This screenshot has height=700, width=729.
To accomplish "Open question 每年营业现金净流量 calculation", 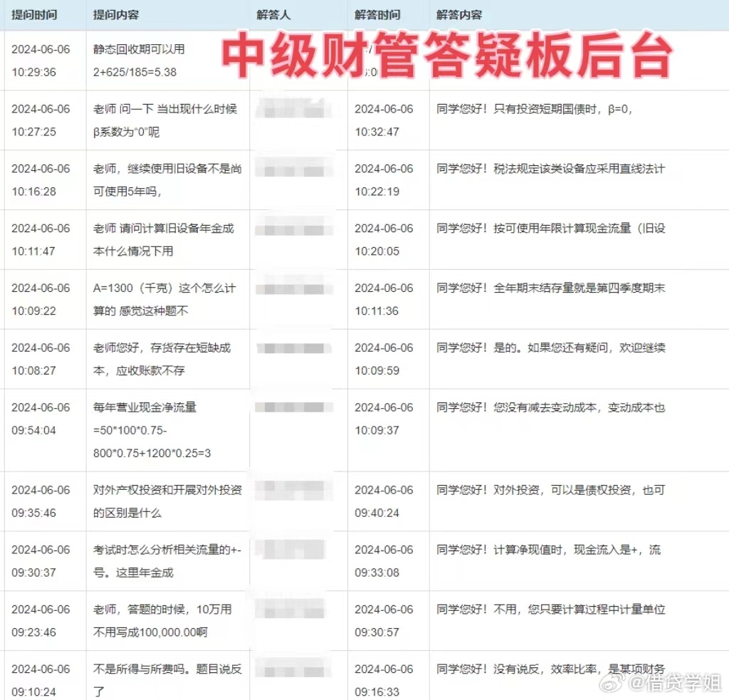I will pyautogui.click(x=152, y=430).
